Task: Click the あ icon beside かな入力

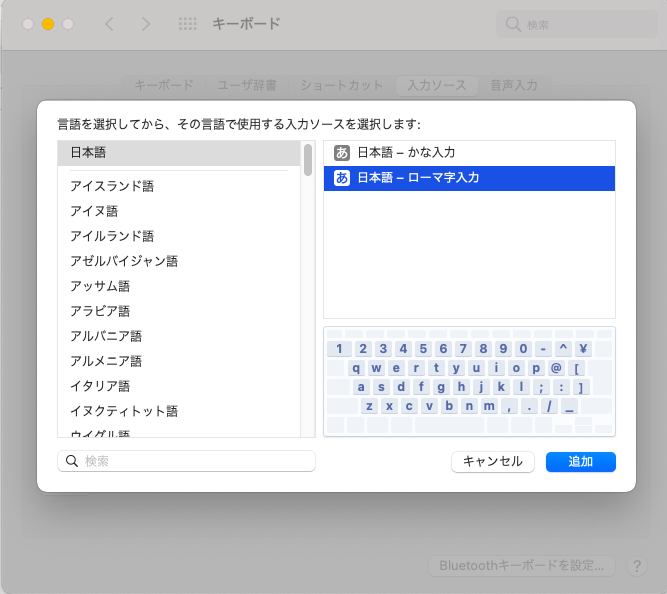Action: click(x=342, y=153)
